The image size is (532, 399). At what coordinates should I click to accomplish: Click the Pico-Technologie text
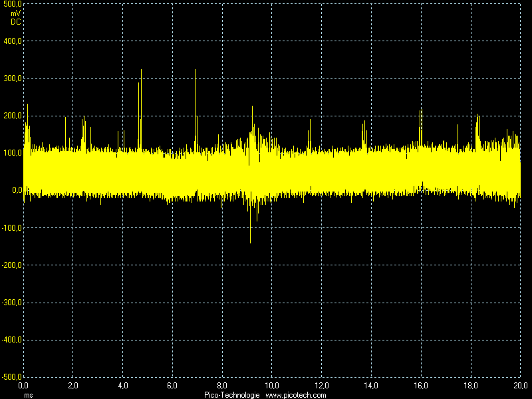click(232, 395)
